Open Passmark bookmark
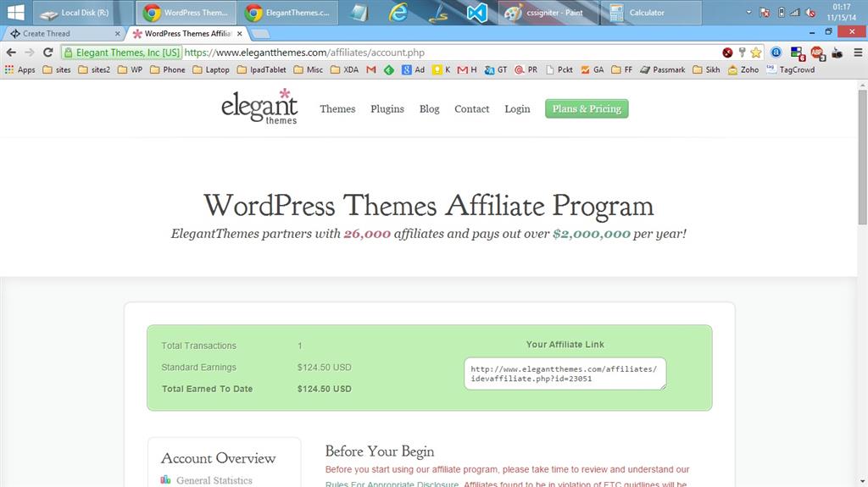This screenshot has height=487, width=868. (662, 69)
